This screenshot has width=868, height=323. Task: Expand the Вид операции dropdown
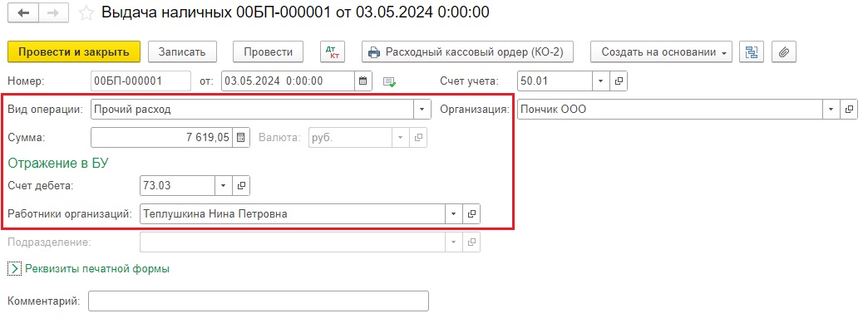(x=422, y=110)
